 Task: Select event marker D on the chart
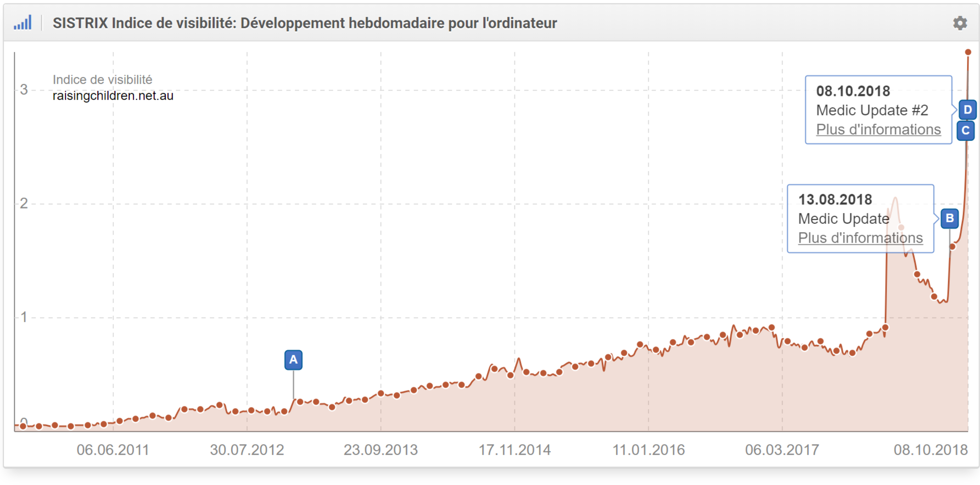click(x=967, y=110)
